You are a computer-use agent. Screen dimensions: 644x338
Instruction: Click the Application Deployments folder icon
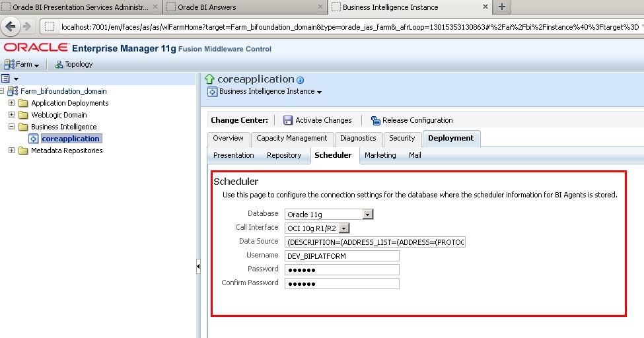pyautogui.click(x=23, y=103)
